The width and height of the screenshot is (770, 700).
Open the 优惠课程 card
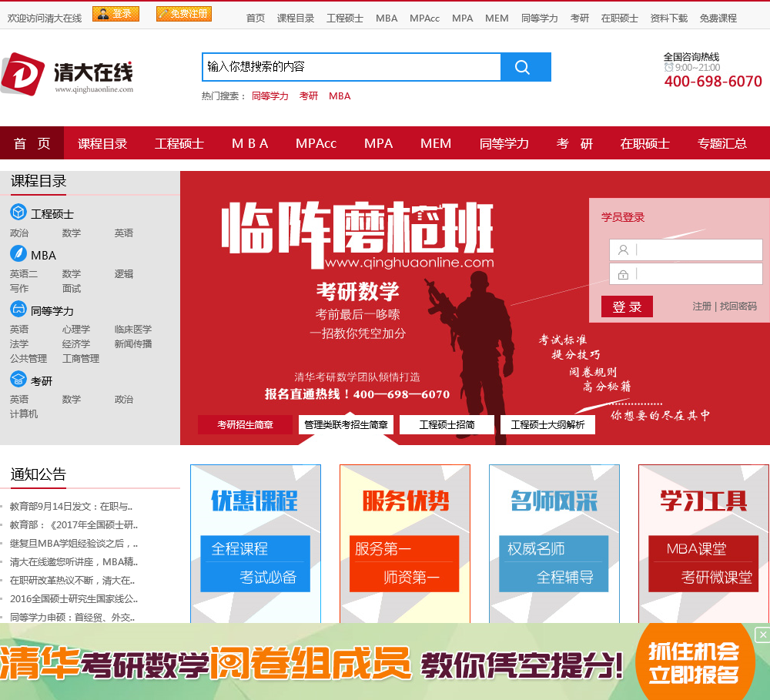coord(256,544)
